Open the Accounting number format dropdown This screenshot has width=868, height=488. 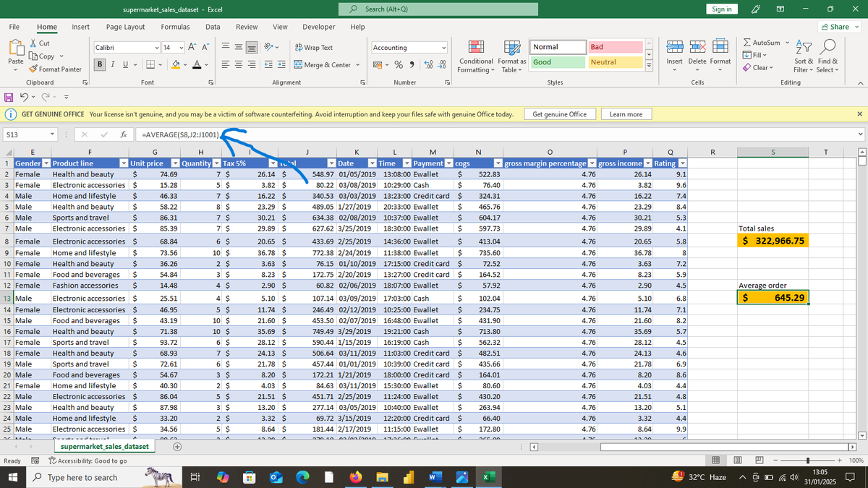tap(446, 48)
